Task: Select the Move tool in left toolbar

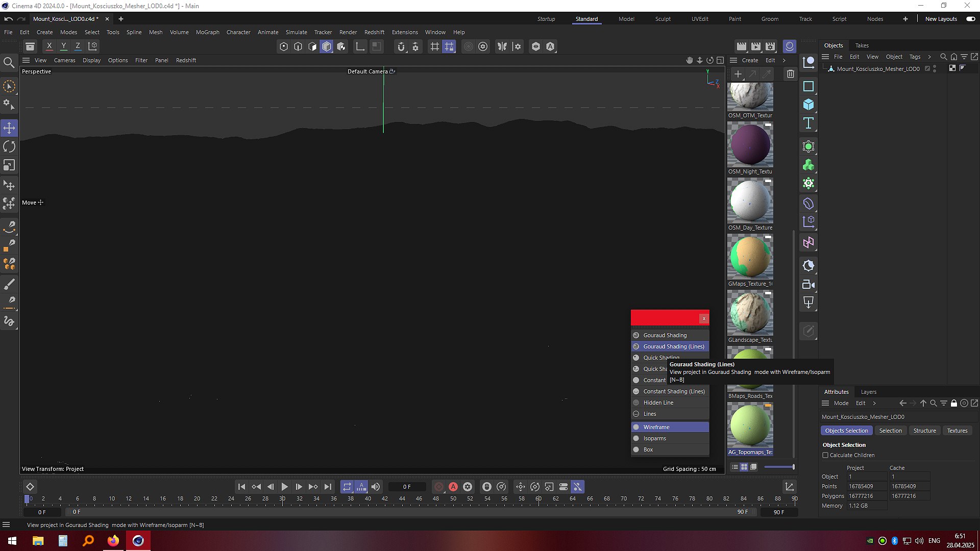Action: pos(9,128)
